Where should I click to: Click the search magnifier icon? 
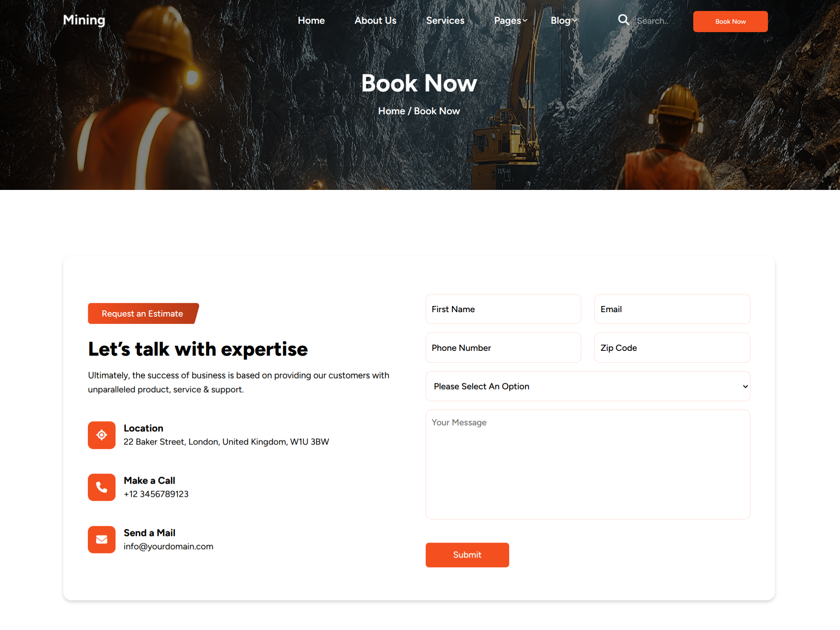[x=623, y=20]
